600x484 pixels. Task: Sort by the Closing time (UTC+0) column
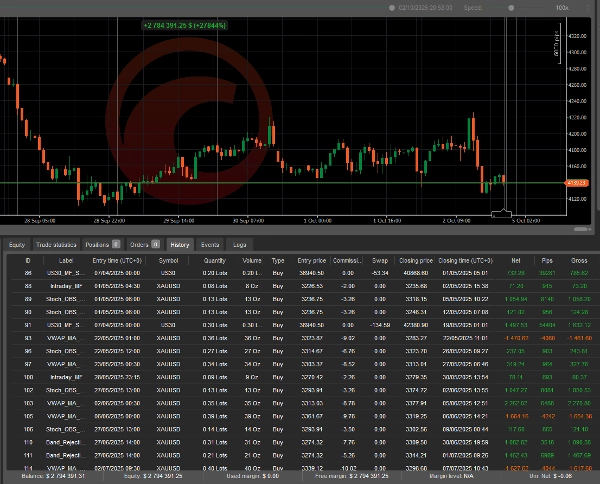point(465,261)
